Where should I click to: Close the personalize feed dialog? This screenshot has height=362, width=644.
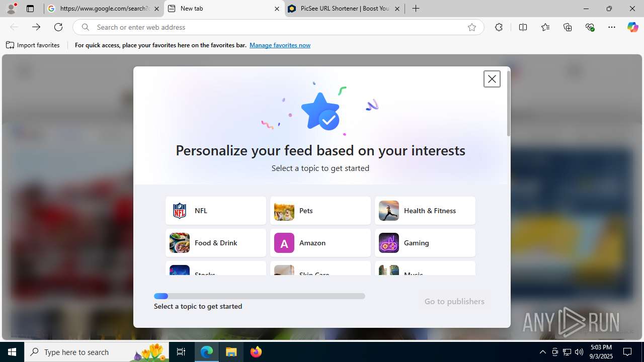pyautogui.click(x=492, y=79)
